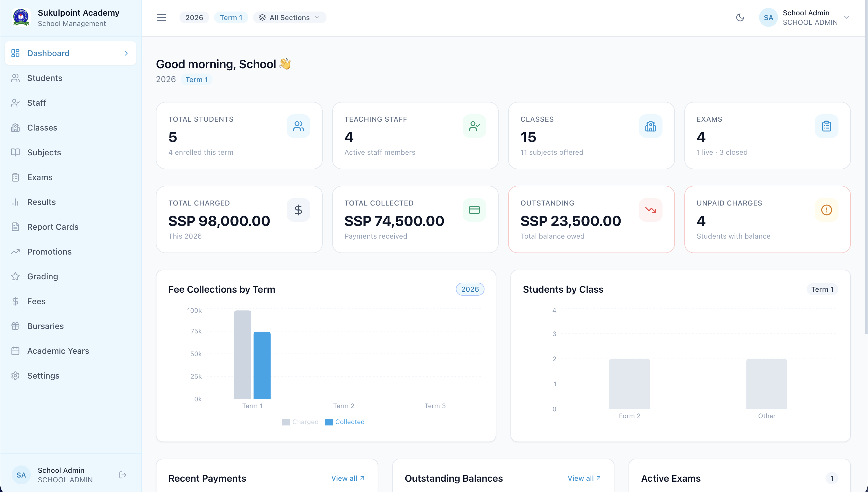868x492 pixels.
Task: Expand School Admin profile menu chevron
Action: (847, 18)
